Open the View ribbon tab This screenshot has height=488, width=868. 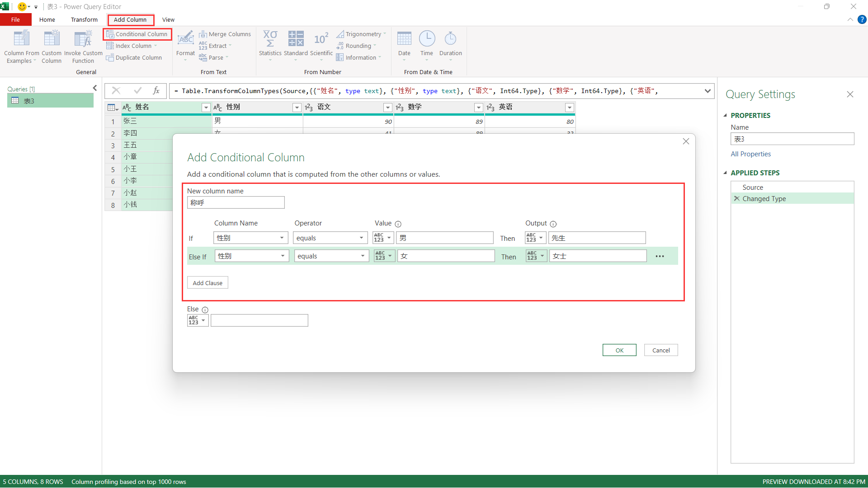tap(168, 19)
